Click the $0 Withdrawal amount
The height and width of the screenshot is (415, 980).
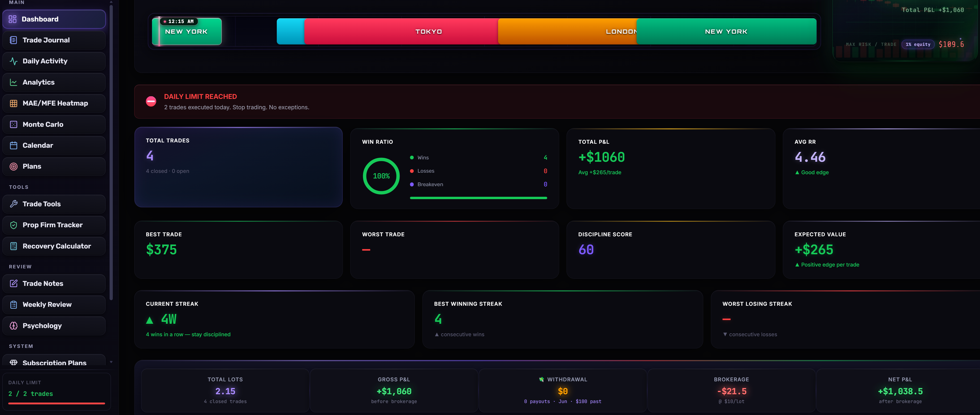(563, 391)
